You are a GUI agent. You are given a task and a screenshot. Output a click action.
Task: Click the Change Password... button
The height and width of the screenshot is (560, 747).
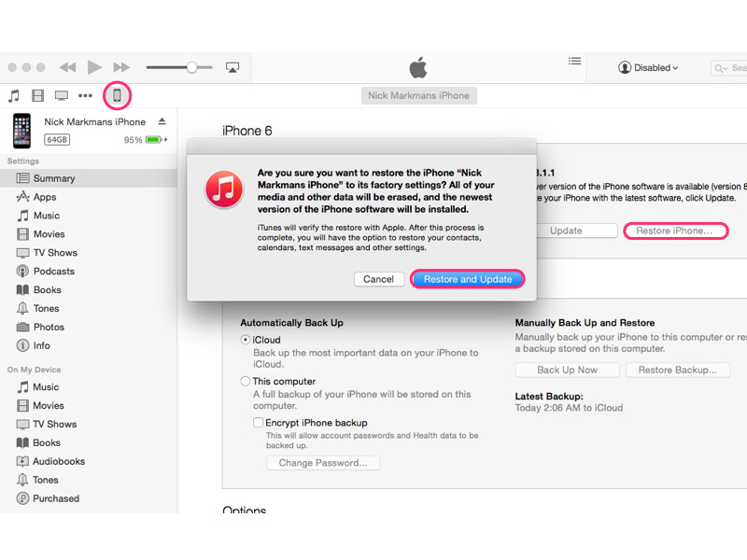pyautogui.click(x=323, y=463)
